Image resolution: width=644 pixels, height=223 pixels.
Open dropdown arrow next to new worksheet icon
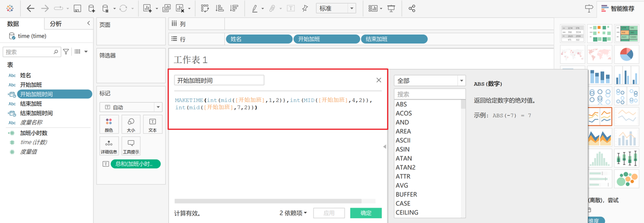[x=157, y=9]
